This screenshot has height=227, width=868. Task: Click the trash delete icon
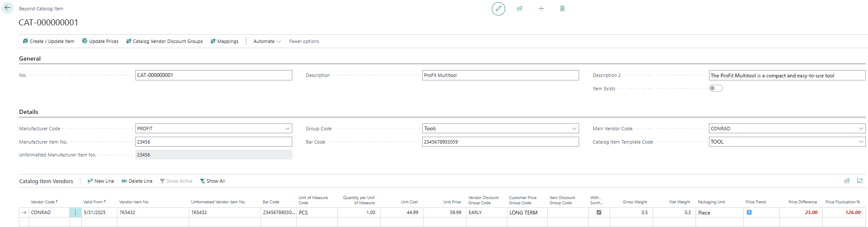click(x=562, y=9)
